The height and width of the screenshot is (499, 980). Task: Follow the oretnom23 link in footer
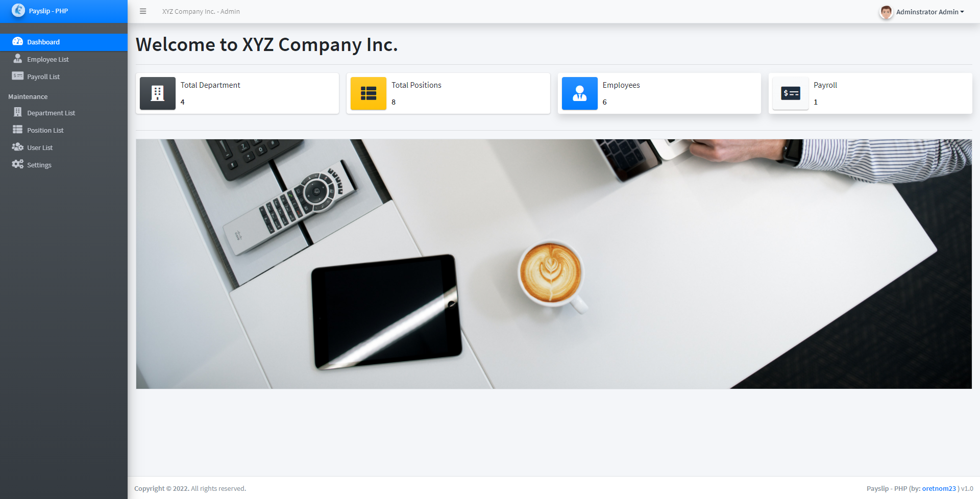[x=939, y=488]
